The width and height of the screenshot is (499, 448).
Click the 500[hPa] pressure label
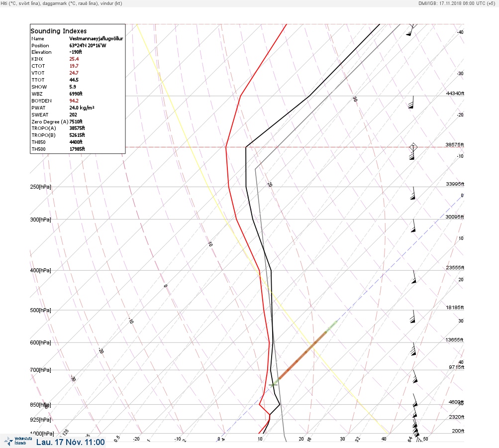[40, 310]
